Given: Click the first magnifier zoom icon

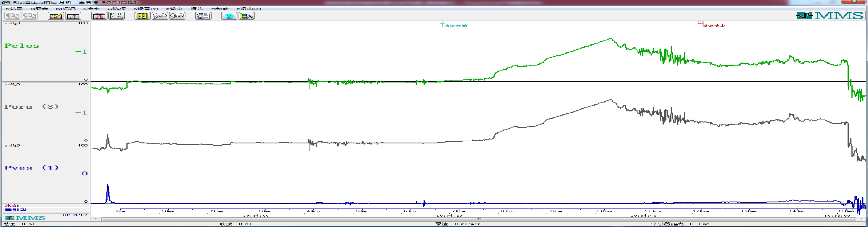Looking at the screenshot, I should (12, 16).
